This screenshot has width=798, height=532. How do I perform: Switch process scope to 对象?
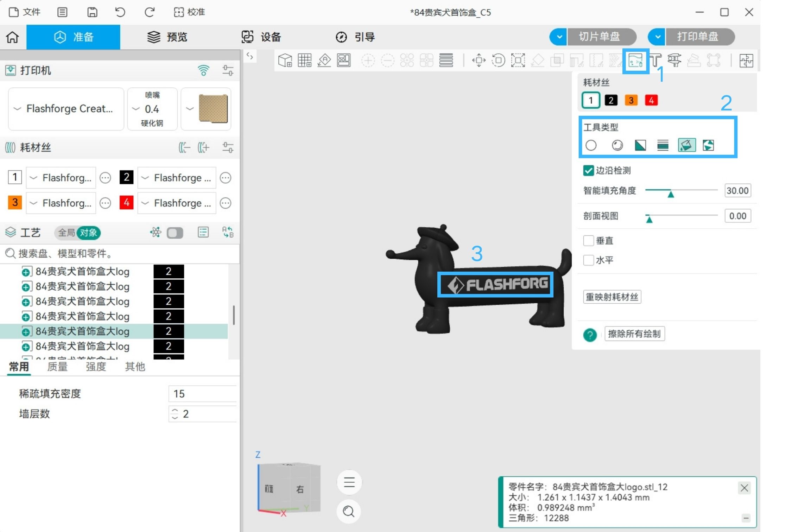click(x=88, y=233)
